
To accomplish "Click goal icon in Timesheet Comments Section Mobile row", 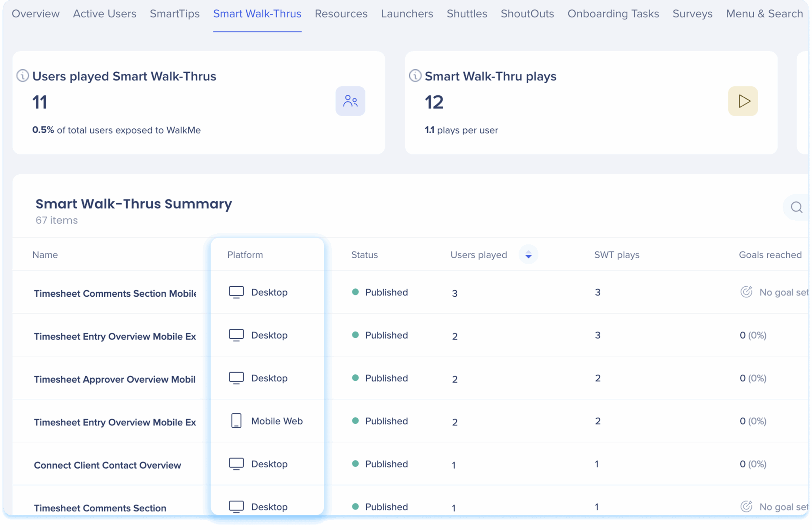I will click(x=746, y=292).
